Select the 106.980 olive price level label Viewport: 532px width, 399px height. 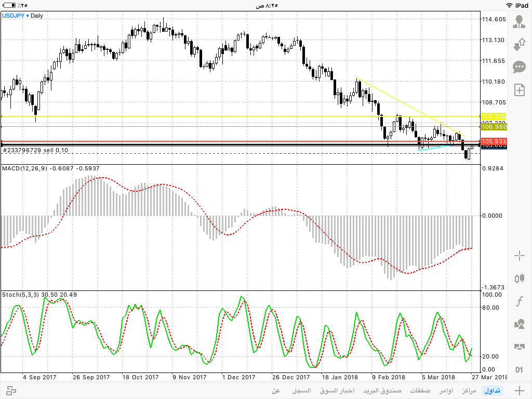(x=494, y=127)
